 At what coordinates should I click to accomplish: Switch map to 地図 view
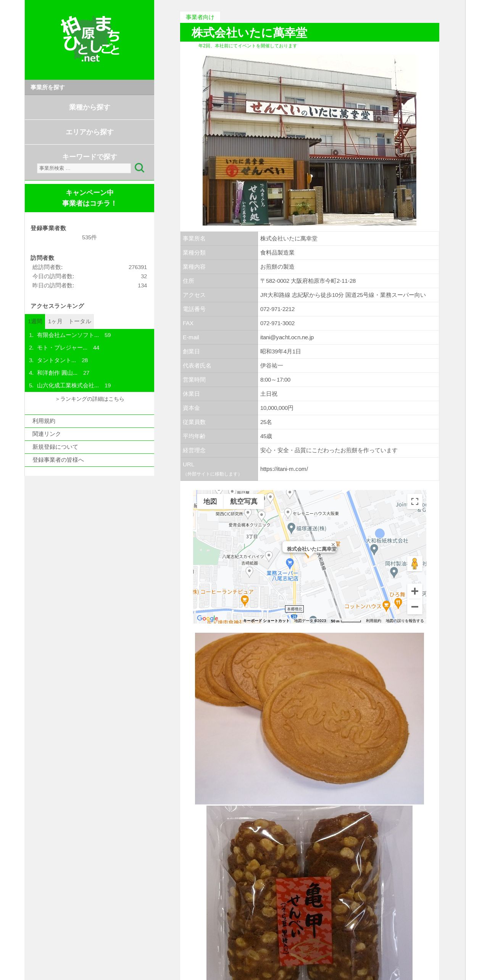tap(210, 501)
